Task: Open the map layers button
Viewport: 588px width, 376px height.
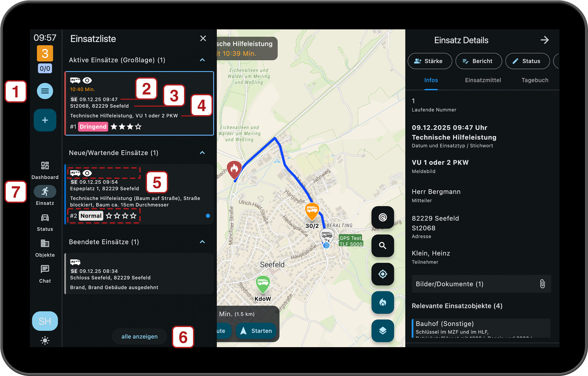Action: pyautogui.click(x=382, y=330)
